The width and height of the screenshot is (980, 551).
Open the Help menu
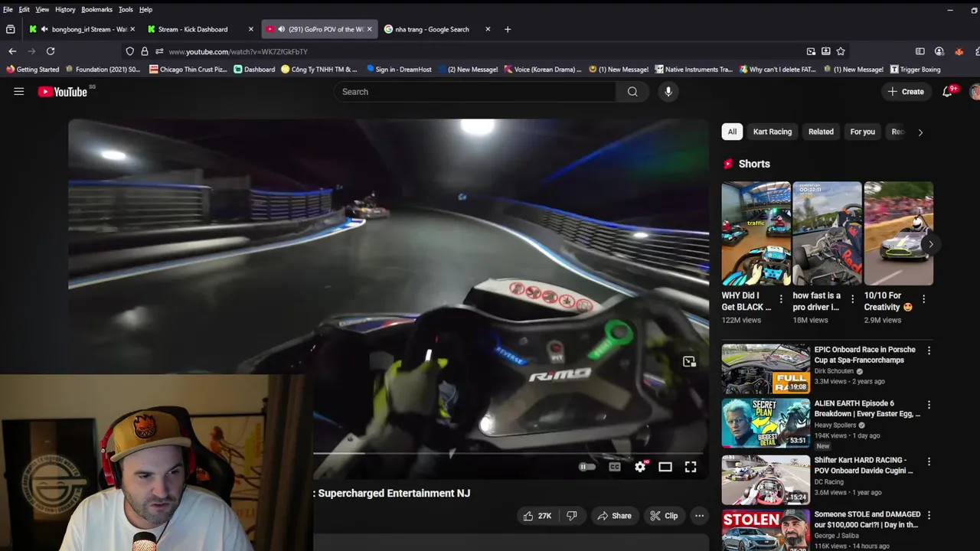pyautogui.click(x=145, y=9)
